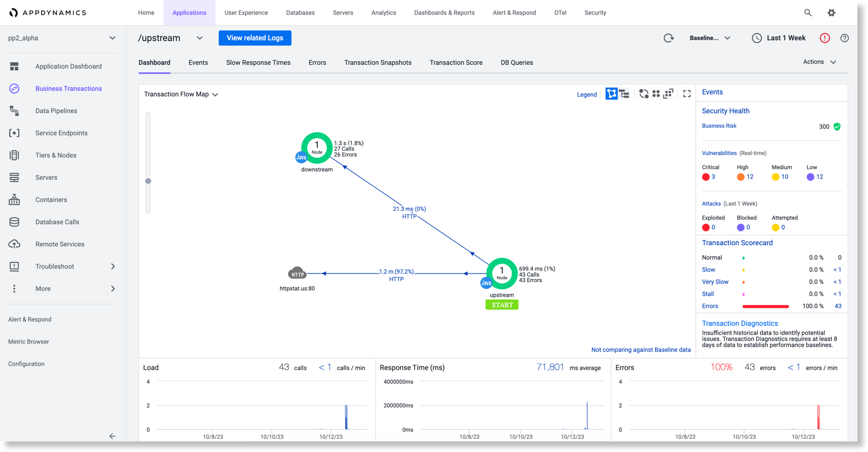Open the help question mark icon
868x452 pixels.
point(844,38)
